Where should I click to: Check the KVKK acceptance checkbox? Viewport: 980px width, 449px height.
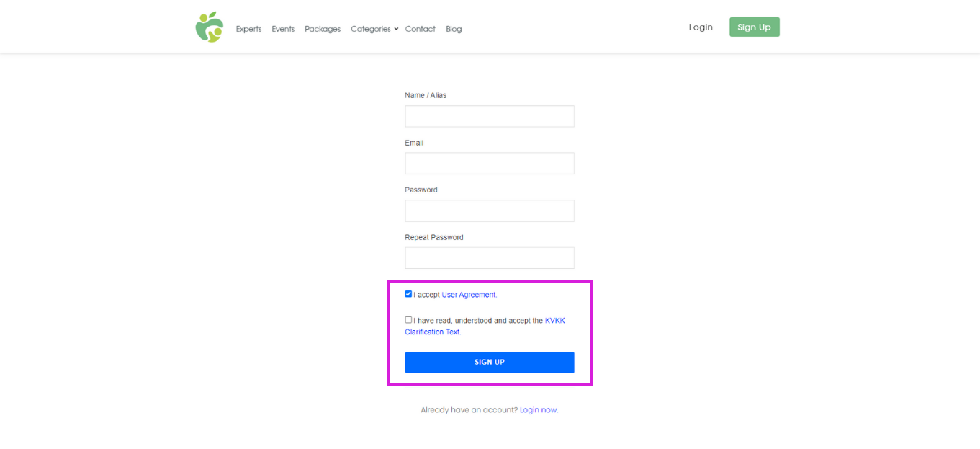408,320
